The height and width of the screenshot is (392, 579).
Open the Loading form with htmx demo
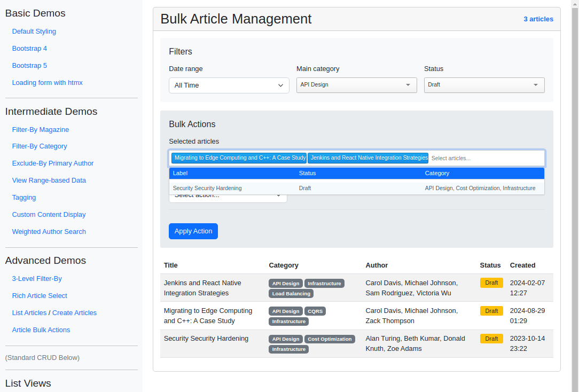click(x=47, y=82)
